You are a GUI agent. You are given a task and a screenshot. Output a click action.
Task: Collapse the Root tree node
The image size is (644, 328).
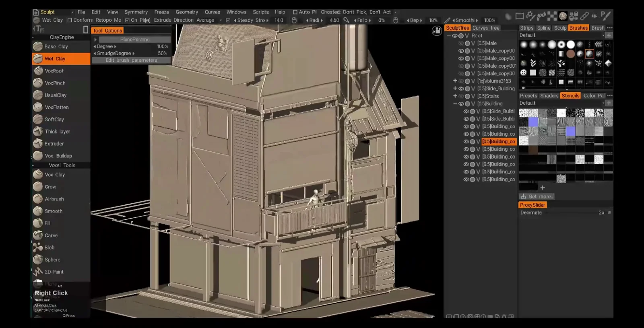pyautogui.click(x=449, y=35)
